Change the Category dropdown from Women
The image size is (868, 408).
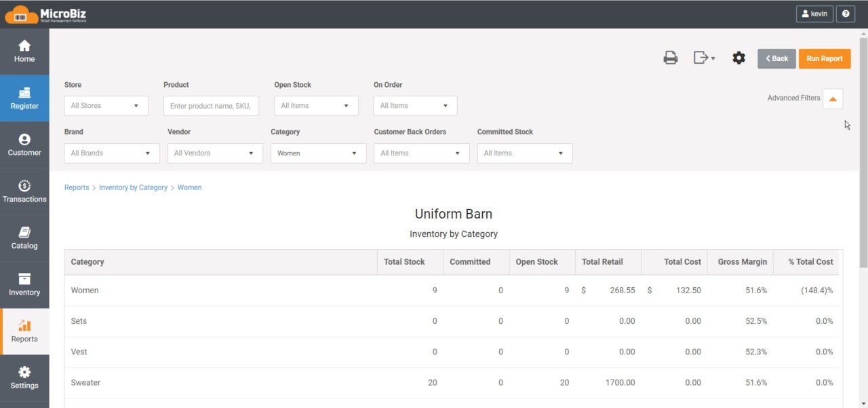(318, 153)
